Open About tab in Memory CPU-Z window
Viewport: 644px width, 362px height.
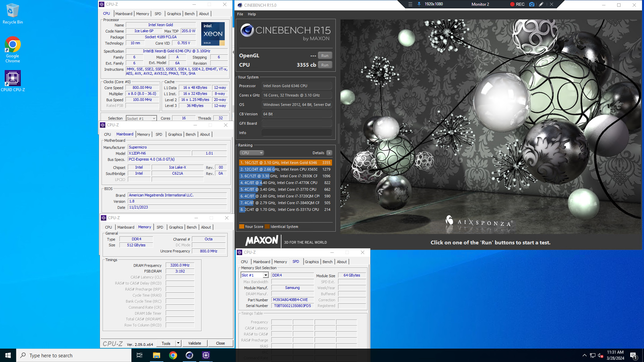206,227
